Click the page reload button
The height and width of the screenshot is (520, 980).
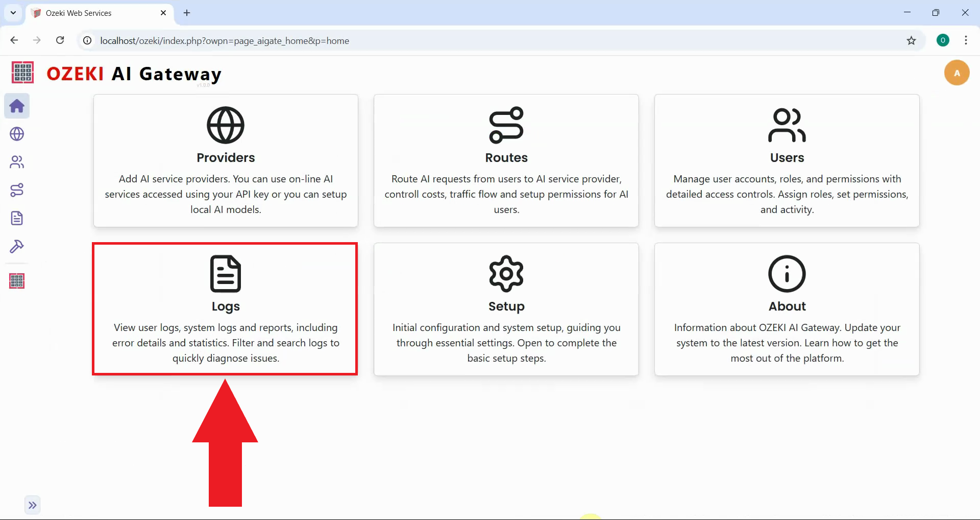click(x=60, y=40)
